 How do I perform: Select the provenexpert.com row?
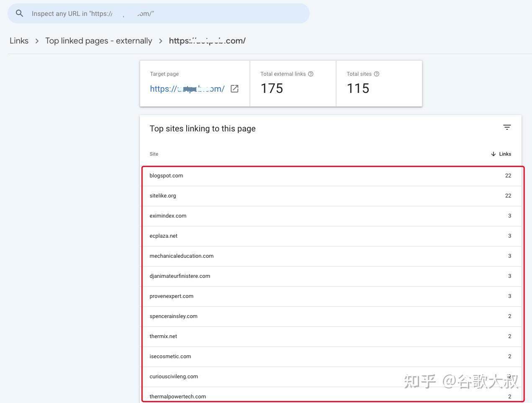(331, 296)
